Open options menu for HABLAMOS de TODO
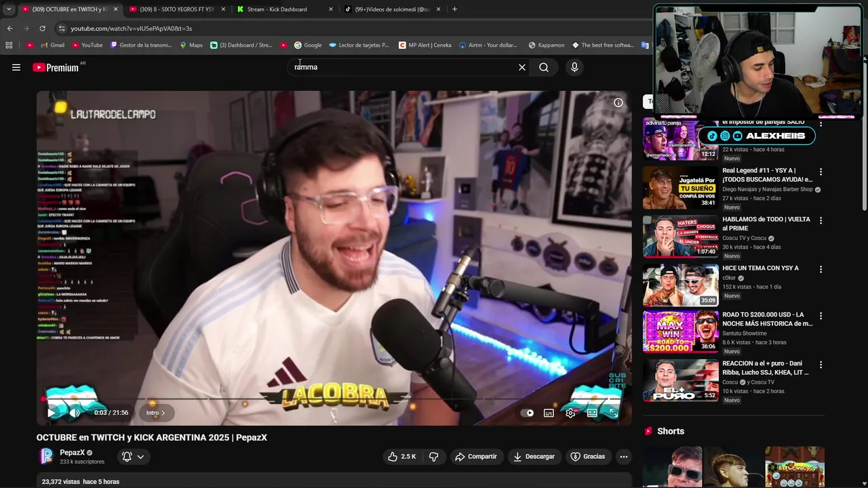 coord(821,221)
